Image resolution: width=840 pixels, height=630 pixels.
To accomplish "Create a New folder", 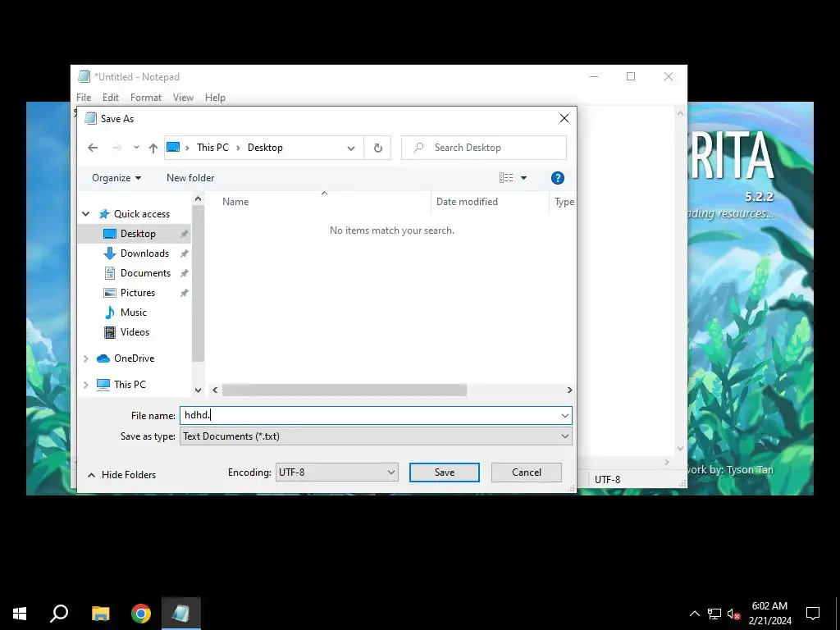I will click(190, 178).
